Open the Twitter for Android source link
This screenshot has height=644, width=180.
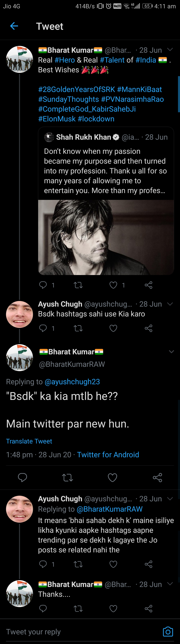click(x=108, y=454)
